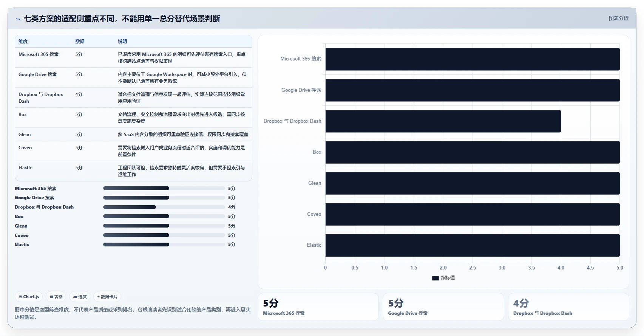Click the Glean chart bar
The width and height of the screenshot is (644, 336).
[x=473, y=183]
